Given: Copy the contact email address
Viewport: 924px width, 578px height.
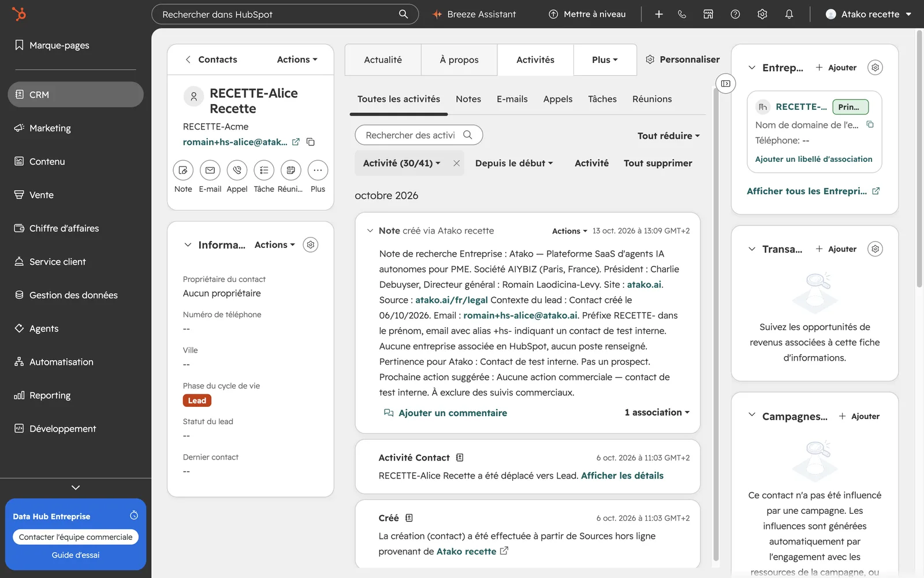Looking at the screenshot, I should coord(311,142).
